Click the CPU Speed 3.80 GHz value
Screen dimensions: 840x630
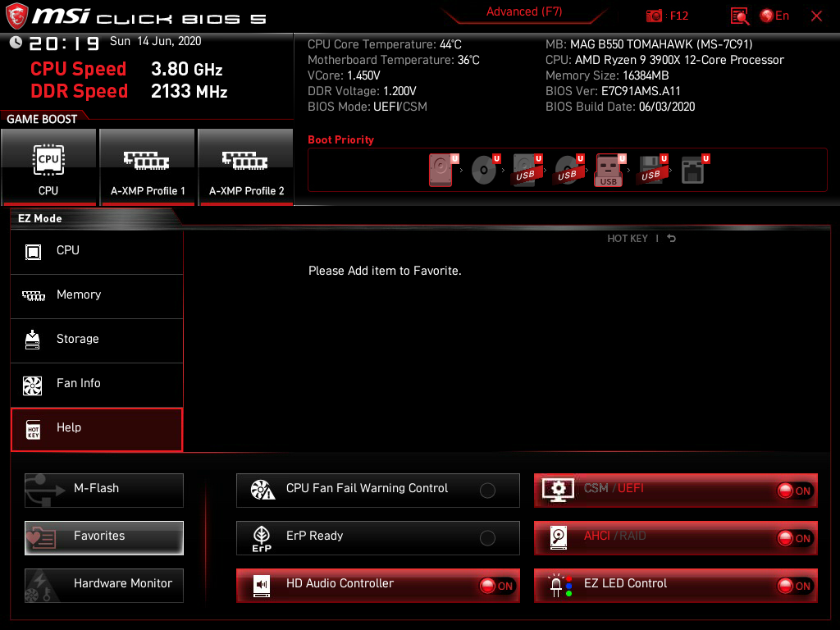[x=186, y=69]
